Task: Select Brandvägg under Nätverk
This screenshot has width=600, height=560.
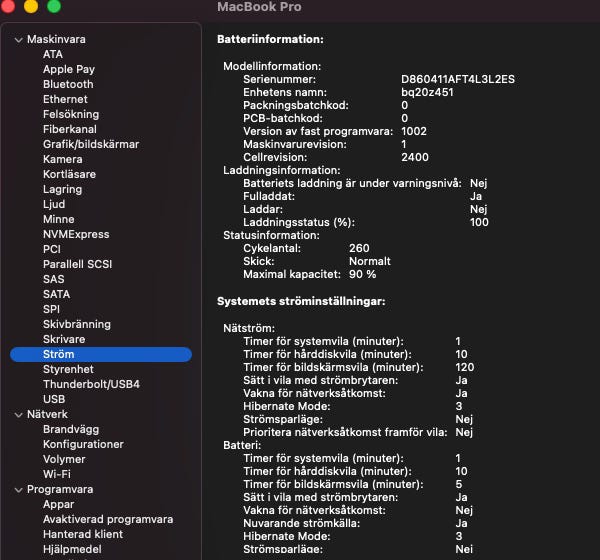Action: [71, 429]
